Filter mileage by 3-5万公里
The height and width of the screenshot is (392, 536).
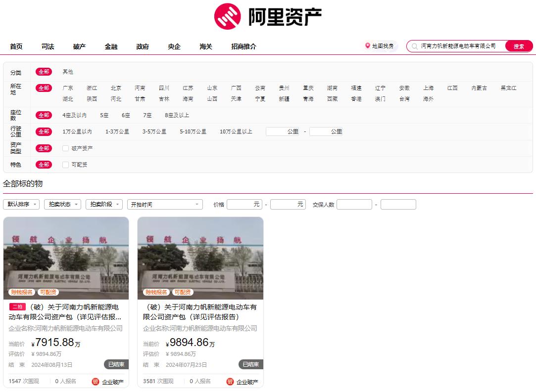click(154, 131)
